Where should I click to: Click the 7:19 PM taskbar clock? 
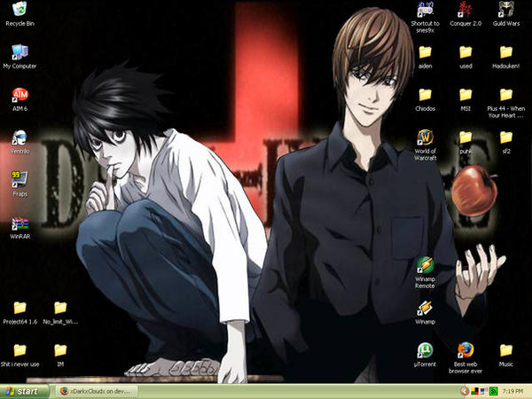point(512,392)
